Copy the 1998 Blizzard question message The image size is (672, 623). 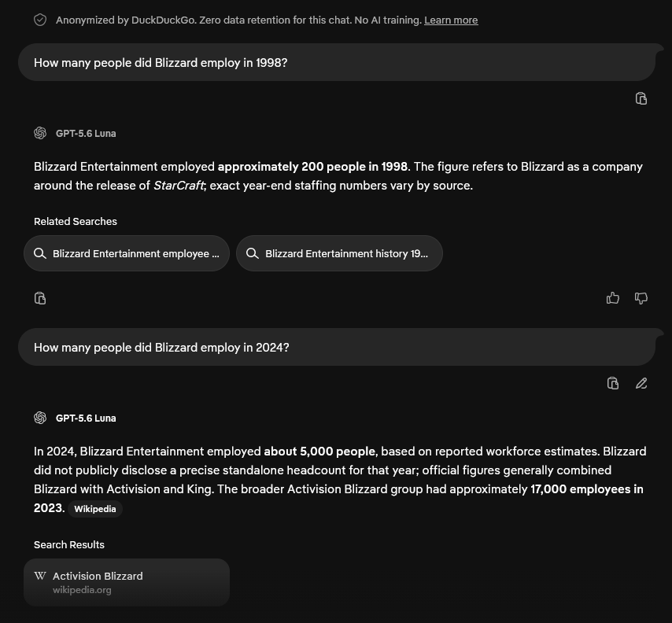641,98
